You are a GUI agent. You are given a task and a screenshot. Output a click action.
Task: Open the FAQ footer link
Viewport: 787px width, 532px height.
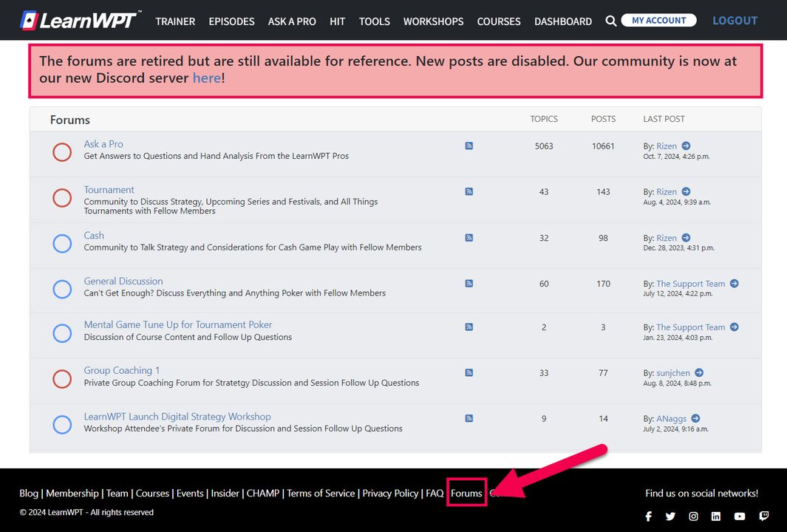(435, 494)
